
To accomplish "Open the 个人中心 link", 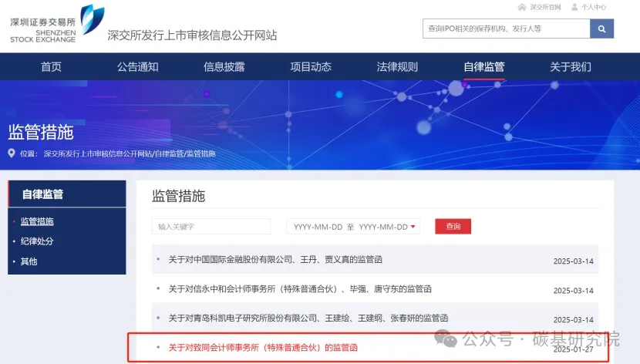I will 594,7.
